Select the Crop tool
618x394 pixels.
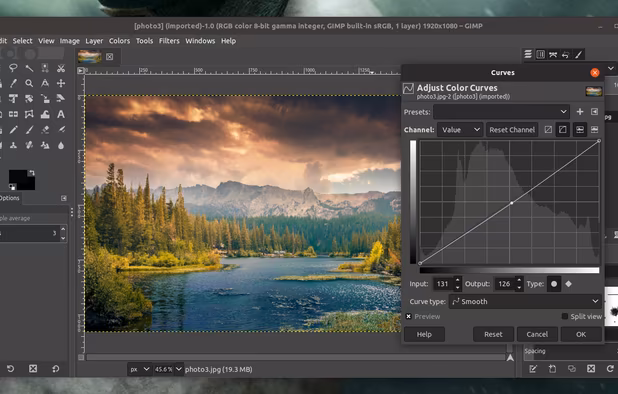click(13, 98)
